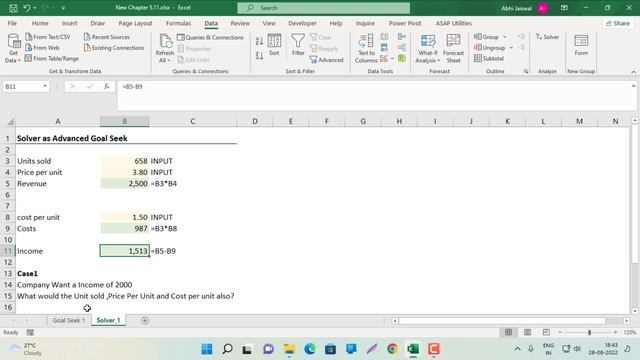Create a Forecast Sheet
This screenshot has height=360, width=640.
(x=453, y=48)
